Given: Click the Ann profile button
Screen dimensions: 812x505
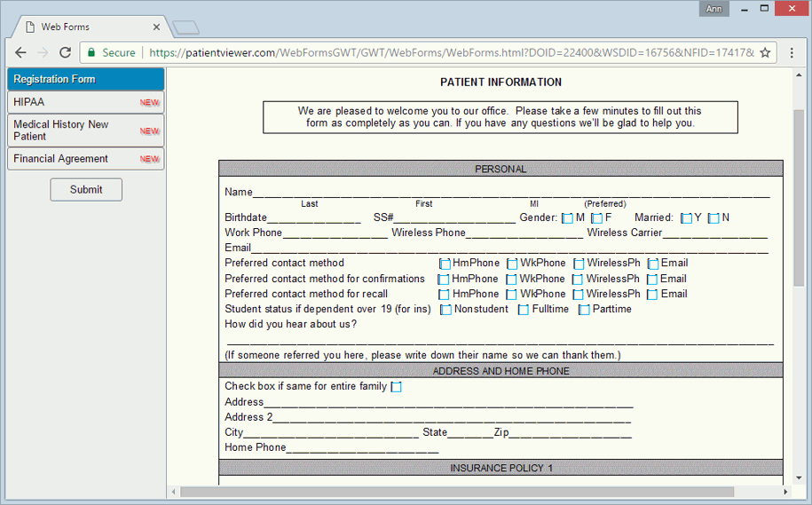Looking at the screenshot, I should 713,9.
